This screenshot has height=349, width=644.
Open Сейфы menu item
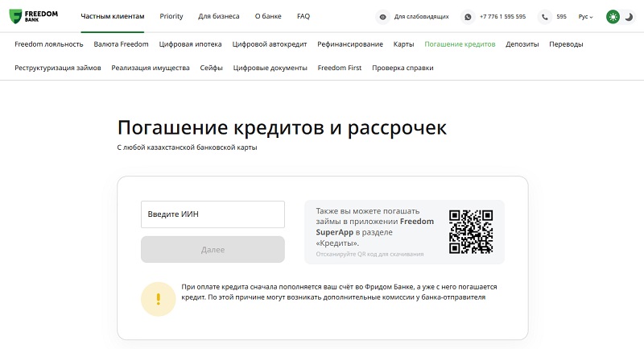click(x=211, y=68)
